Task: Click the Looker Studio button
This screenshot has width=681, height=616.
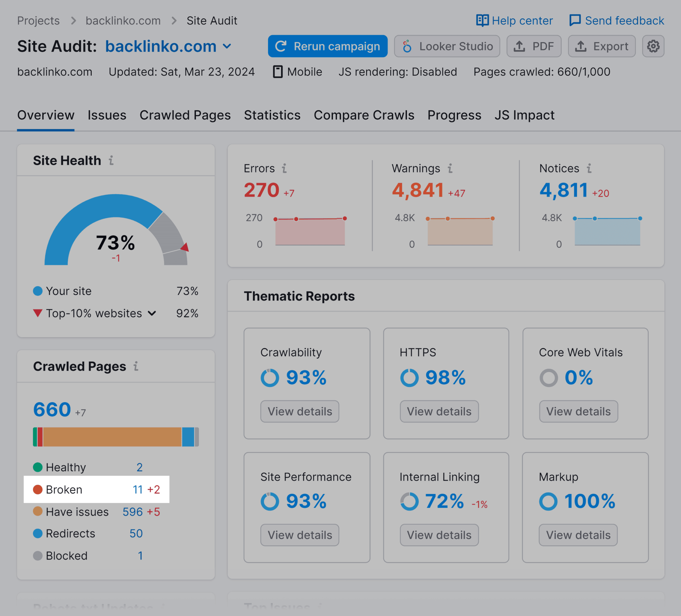Action: point(447,46)
